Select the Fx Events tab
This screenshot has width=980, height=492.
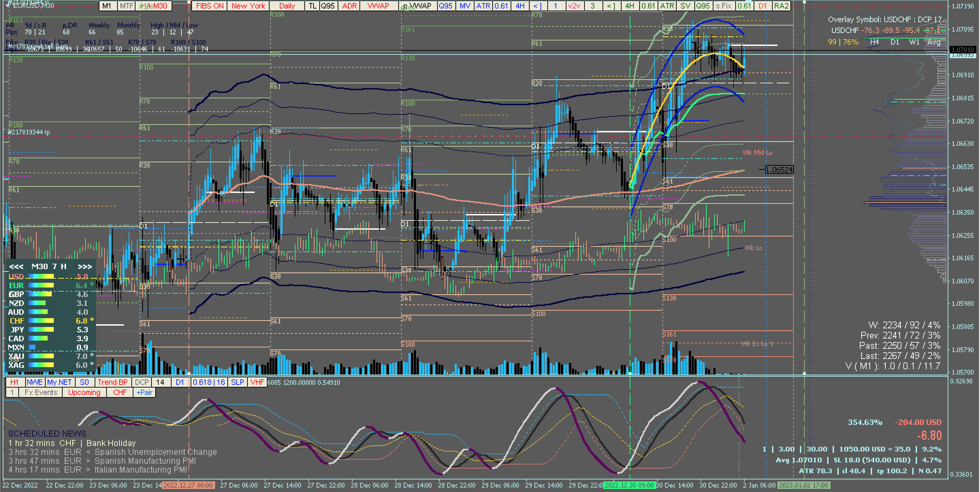coord(41,392)
